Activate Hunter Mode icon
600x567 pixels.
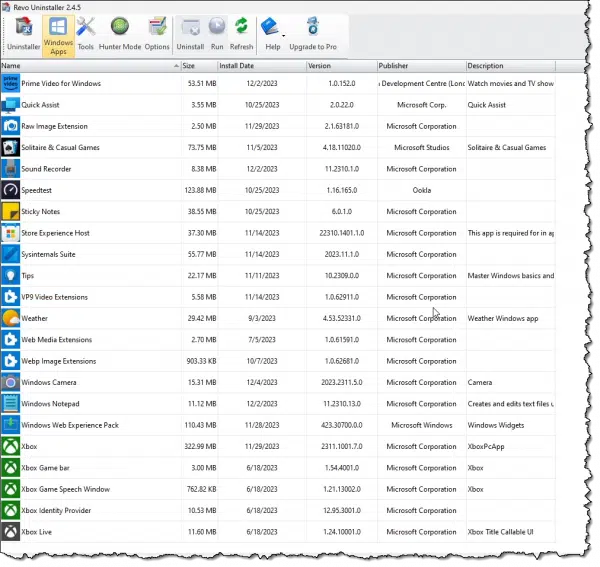click(x=120, y=27)
